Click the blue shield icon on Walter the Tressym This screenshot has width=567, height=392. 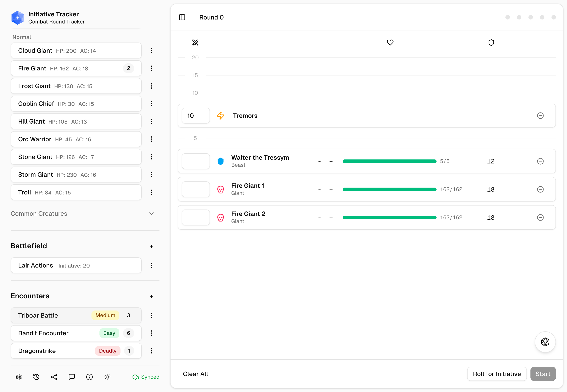pos(221,161)
